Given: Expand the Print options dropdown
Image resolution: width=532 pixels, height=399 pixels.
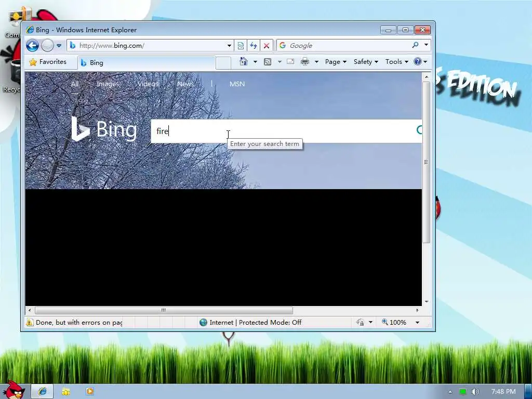Looking at the screenshot, I should 316,62.
